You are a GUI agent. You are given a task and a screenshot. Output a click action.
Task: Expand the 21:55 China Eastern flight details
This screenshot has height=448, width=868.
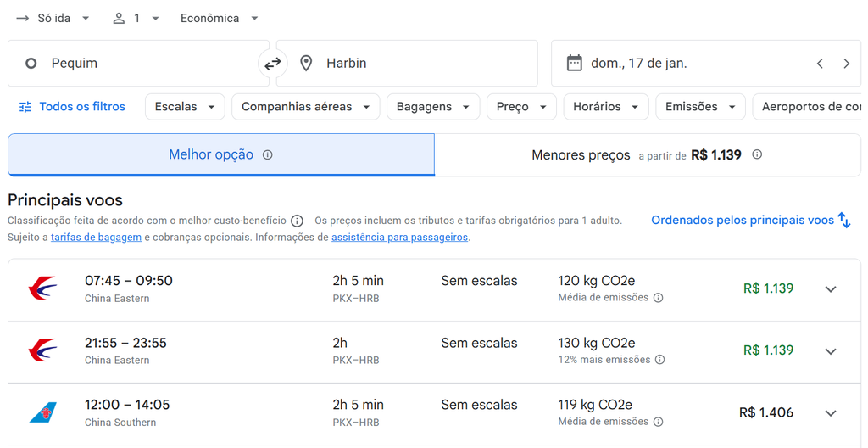831,351
